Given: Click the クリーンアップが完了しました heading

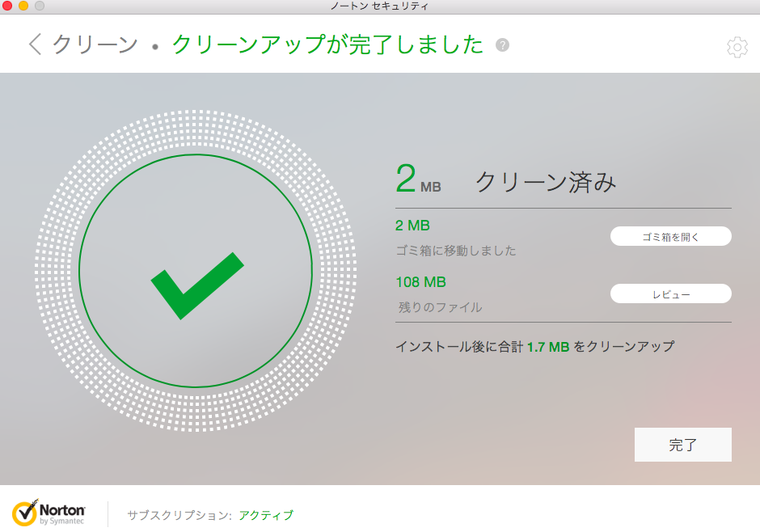Looking at the screenshot, I should click(327, 44).
